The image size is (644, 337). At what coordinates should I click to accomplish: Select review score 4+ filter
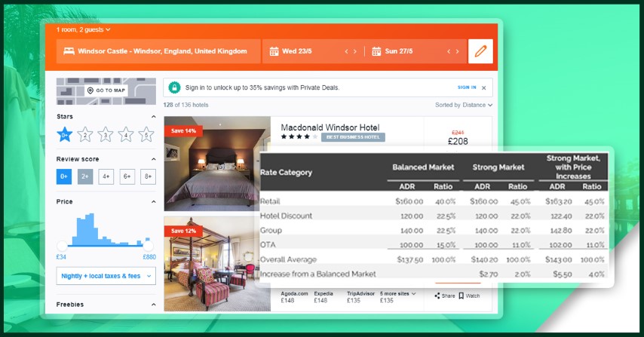click(x=106, y=176)
